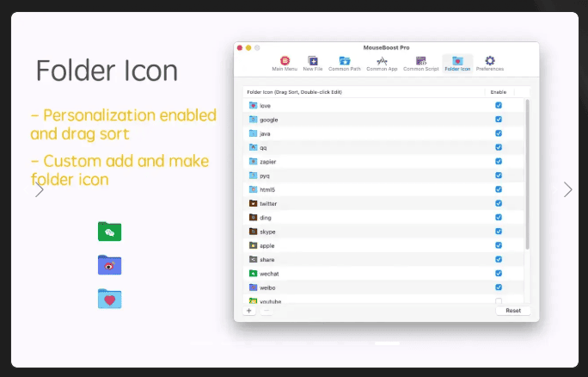Uncheck Enable for apple row
The width and height of the screenshot is (588, 377).
point(499,245)
